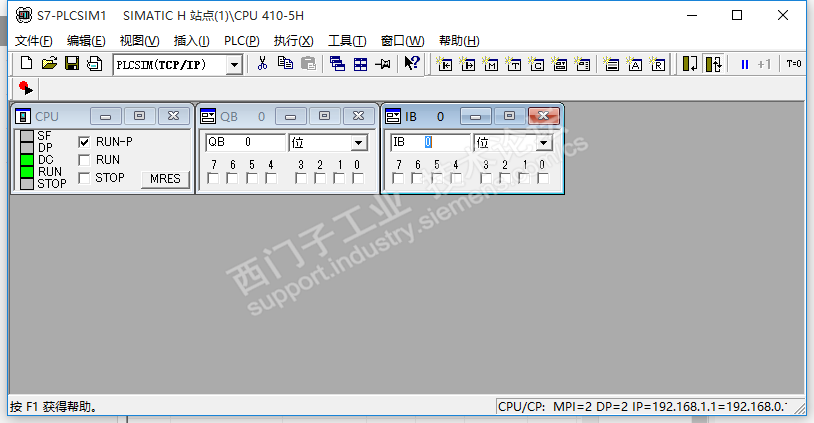Activate the context help arrow icon
The width and height of the screenshot is (814, 423).
pyautogui.click(x=412, y=63)
